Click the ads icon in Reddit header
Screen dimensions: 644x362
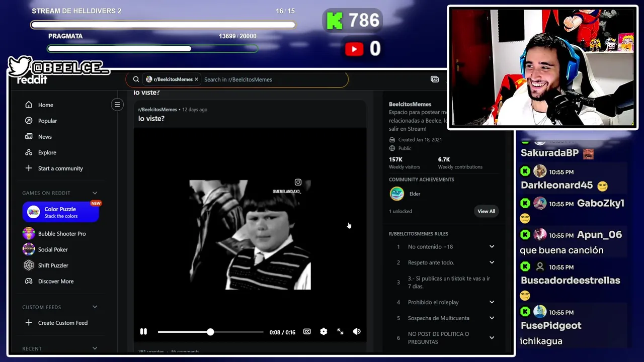tap(435, 79)
